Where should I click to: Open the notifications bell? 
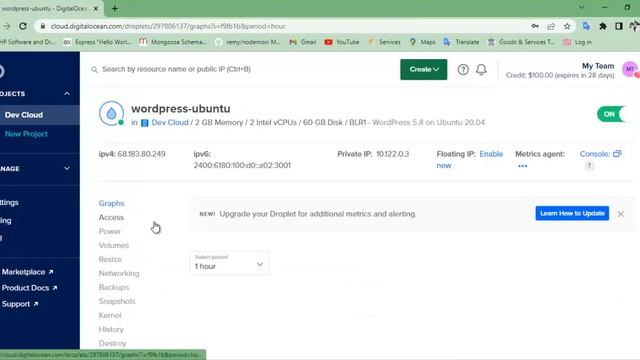(481, 69)
